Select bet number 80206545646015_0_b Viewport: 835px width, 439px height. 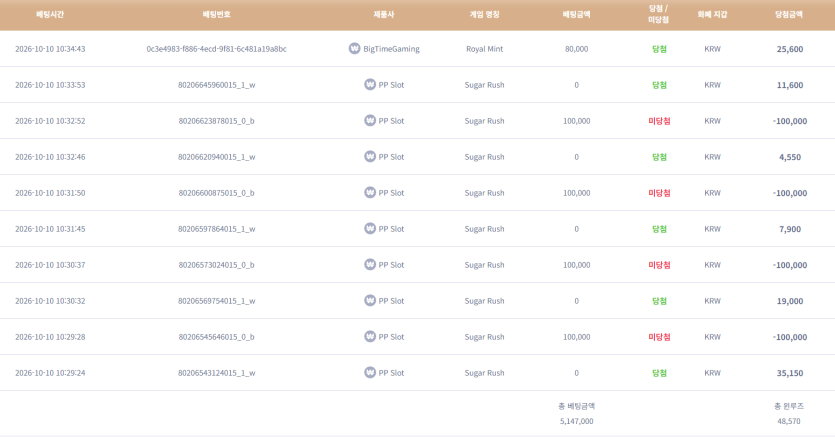[x=217, y=337]
